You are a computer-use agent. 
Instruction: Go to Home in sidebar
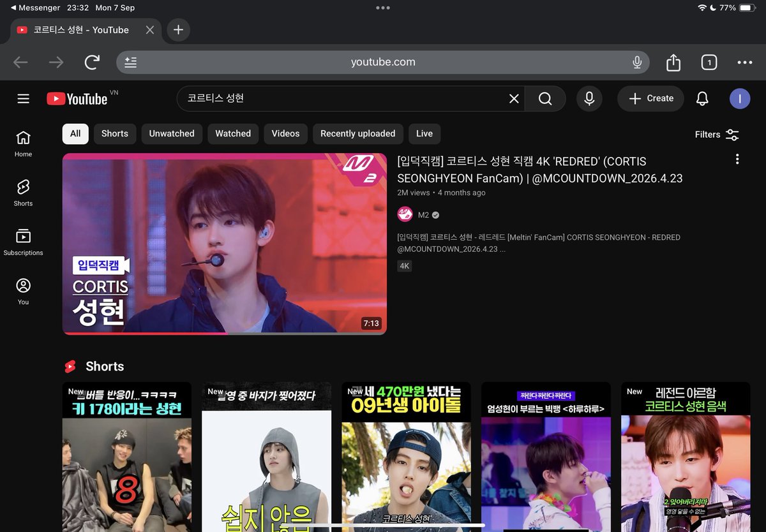(x=23, y=144)
